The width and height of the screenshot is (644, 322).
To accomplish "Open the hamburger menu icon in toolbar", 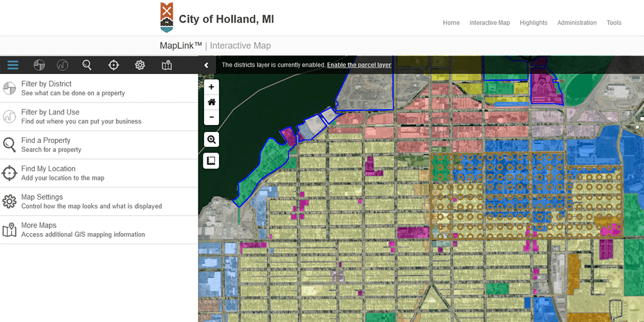I will tap(13, 65).
